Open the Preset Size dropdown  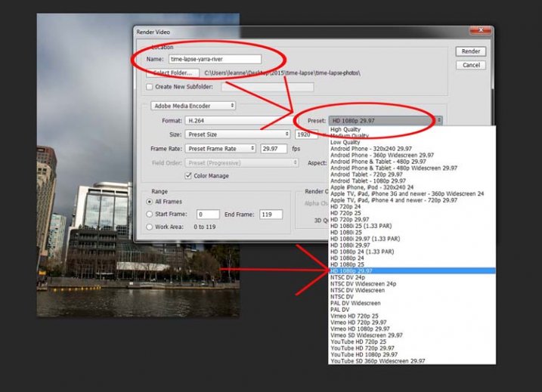tap(238, 134)
